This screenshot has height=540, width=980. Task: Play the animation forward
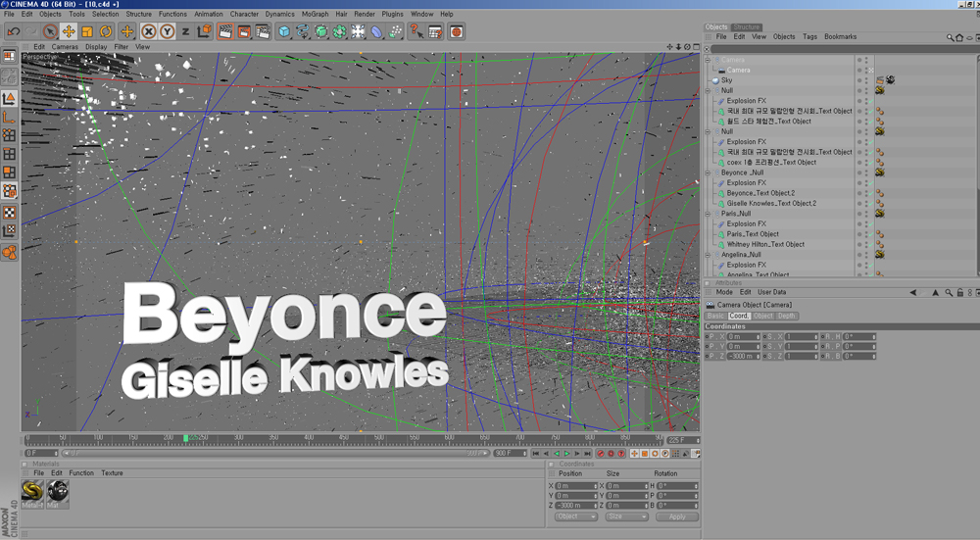[x=566, y=453]
